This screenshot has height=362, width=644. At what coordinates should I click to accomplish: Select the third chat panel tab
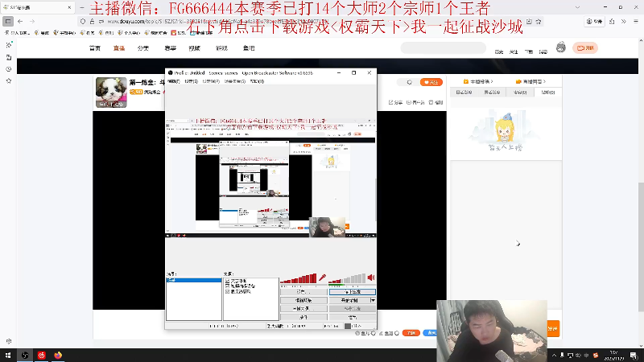[520, 93]
